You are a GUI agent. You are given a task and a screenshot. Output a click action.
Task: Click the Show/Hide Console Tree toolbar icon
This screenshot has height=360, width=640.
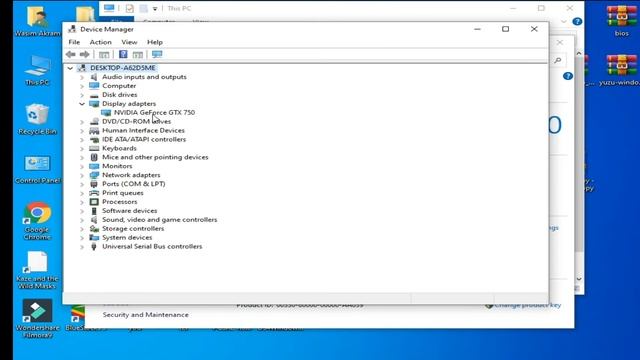click(x=104, y=55)
